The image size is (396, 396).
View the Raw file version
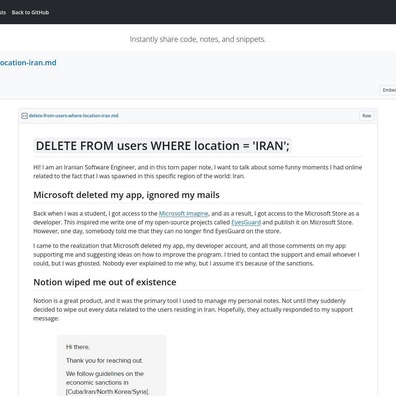point(367,116)
